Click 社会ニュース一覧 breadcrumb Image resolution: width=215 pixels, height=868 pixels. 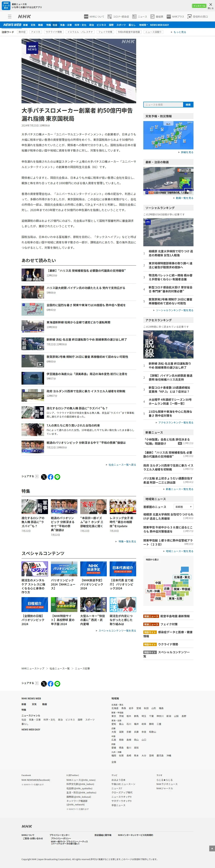tap(59, 669)
